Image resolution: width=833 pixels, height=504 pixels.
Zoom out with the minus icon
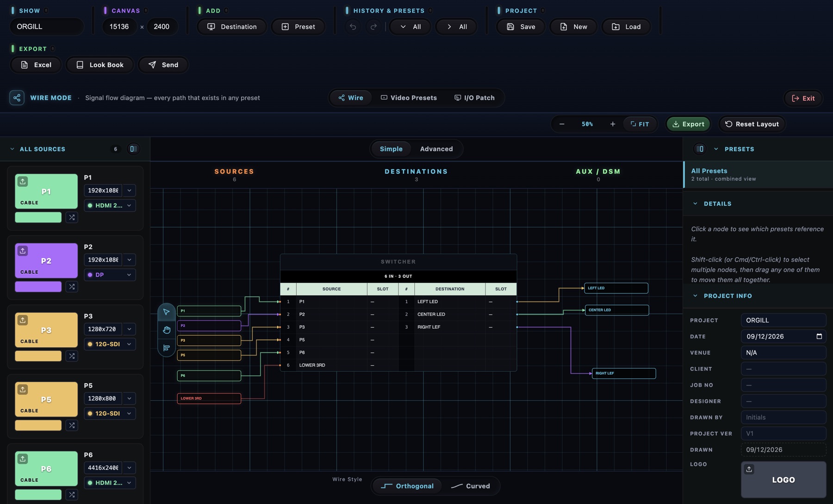coord(562,124)
